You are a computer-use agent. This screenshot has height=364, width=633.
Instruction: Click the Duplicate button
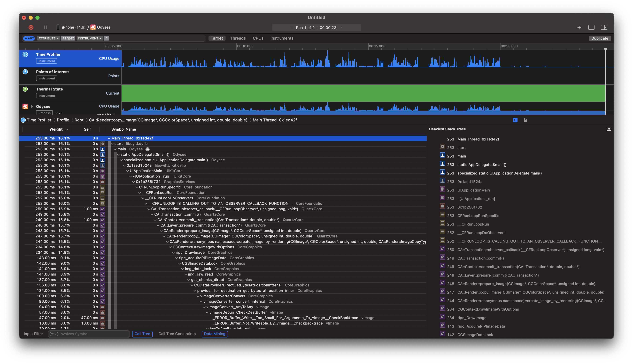click(x=599, y=38)
